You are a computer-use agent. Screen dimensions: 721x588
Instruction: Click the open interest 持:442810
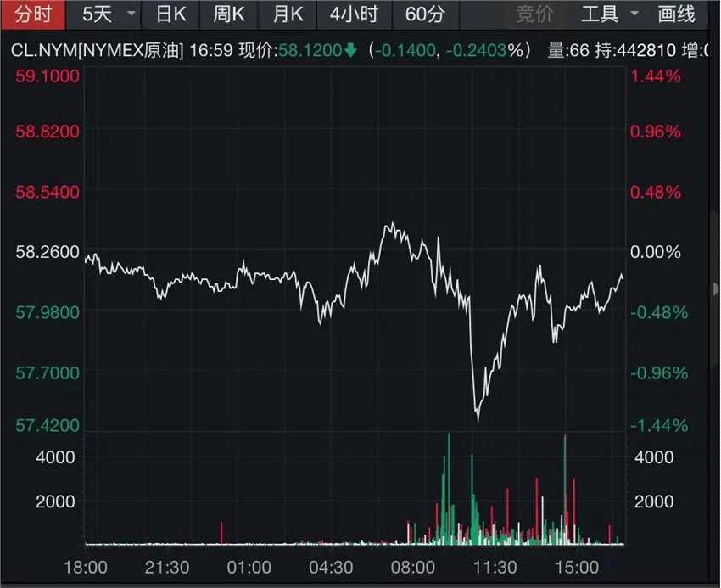point(635,50)
